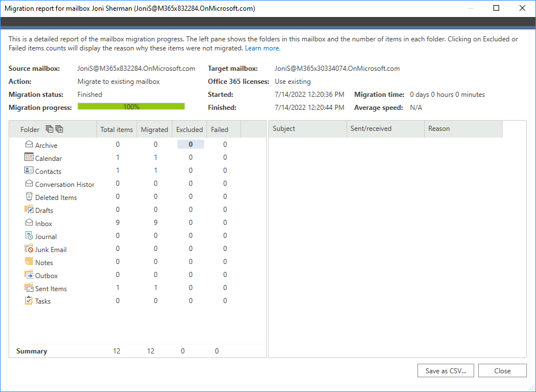
Task: Click the Failed count for Inbox
Action: [225, 223]
